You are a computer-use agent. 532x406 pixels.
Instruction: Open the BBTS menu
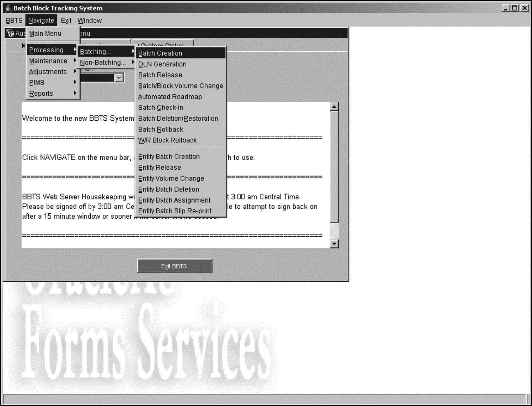tap(14, 20)
